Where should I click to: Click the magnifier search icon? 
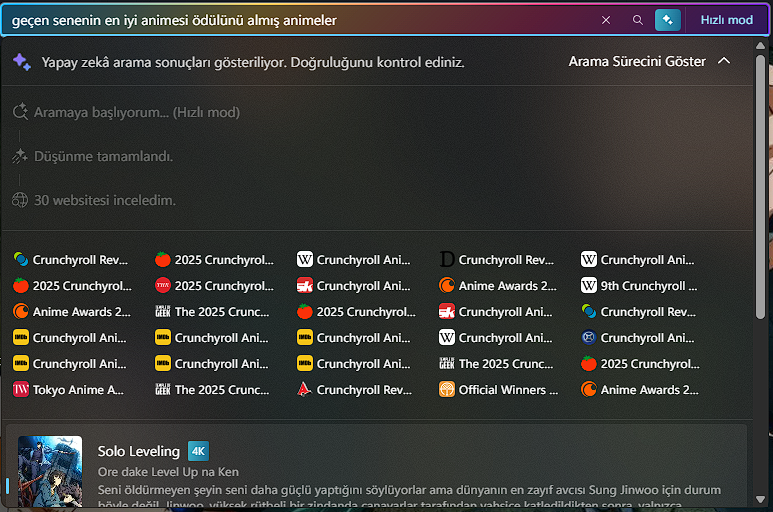click(637, 20)
